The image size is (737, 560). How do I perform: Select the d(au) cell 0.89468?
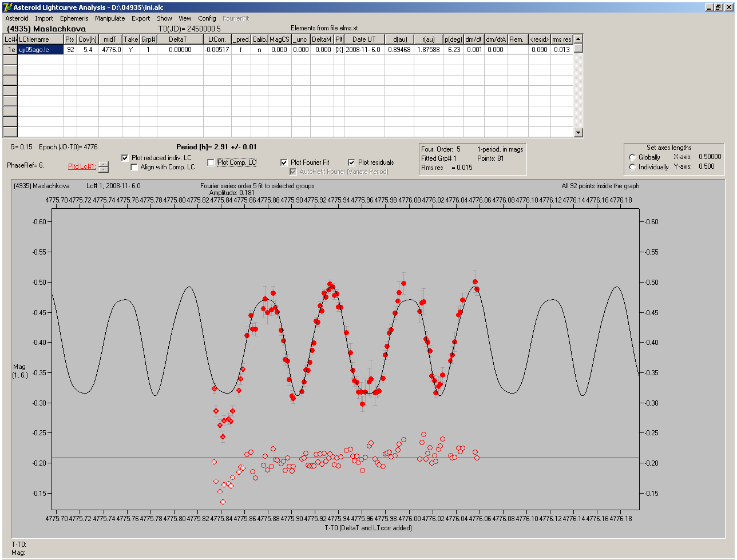(399, 50)
